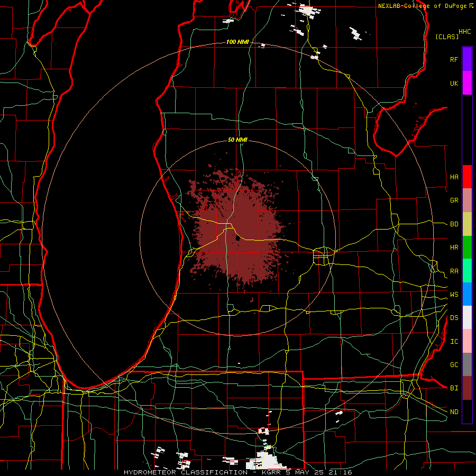Click the HA legend label text
This screenshot has width=476, height=476.
click(454, 177)
